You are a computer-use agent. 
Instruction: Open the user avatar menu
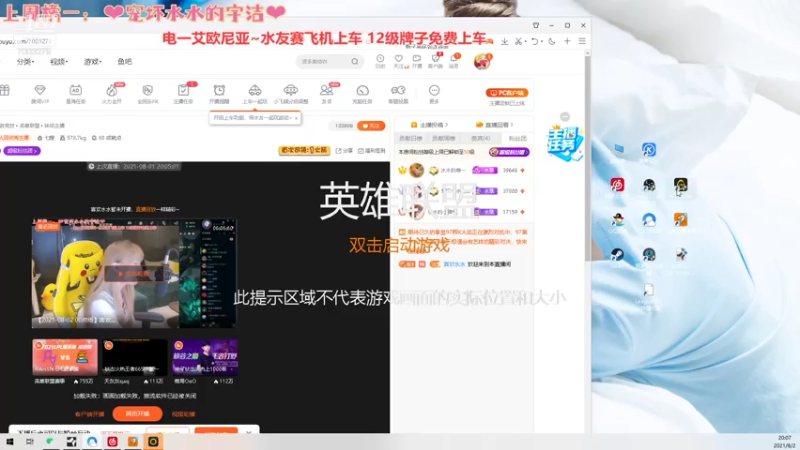point(482,62)
